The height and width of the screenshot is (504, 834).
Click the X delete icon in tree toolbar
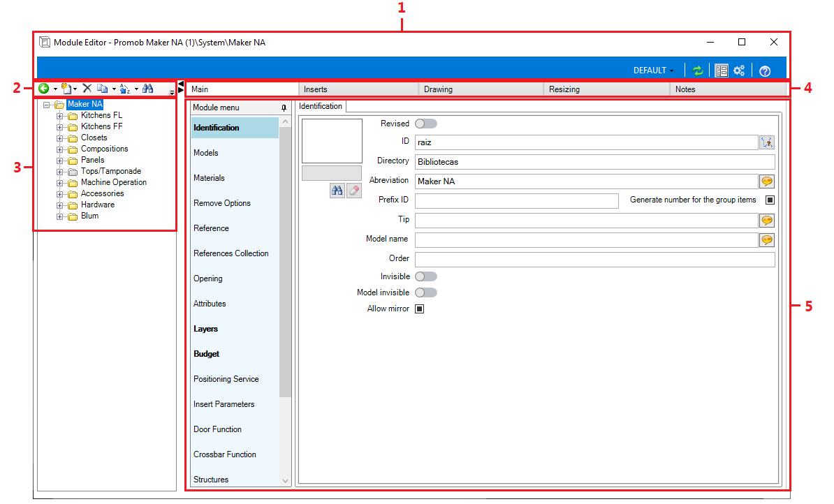(87, 88)
